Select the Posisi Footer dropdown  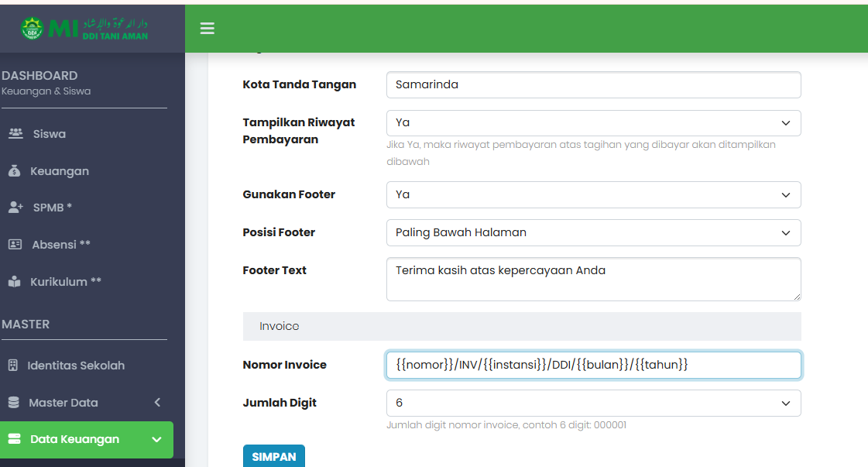point(593,233)
